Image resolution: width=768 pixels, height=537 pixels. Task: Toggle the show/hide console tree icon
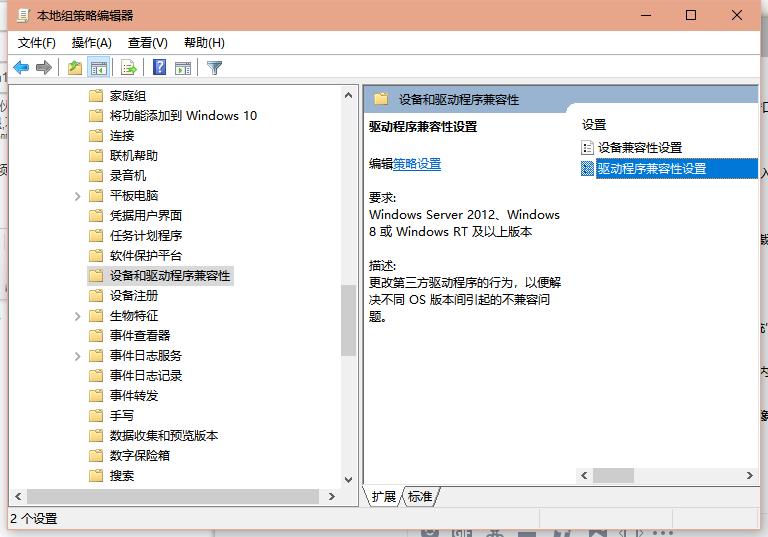coord(99,68)
